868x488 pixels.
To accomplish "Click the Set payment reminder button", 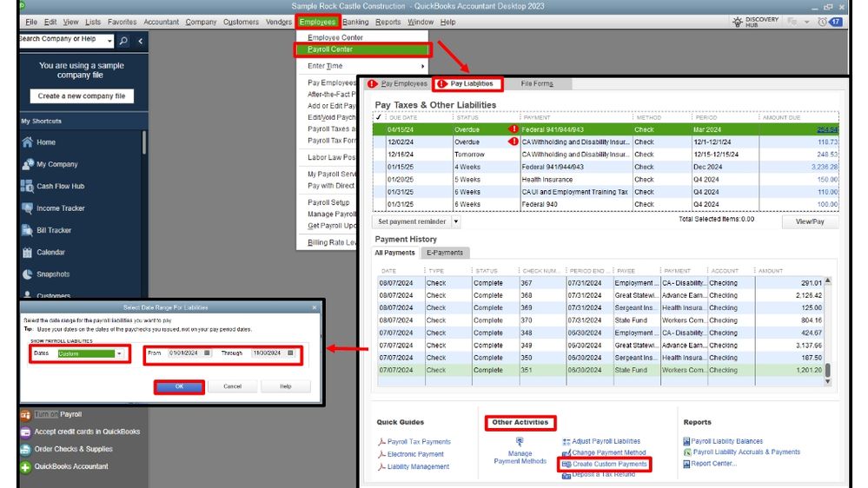I will point(412,221).
